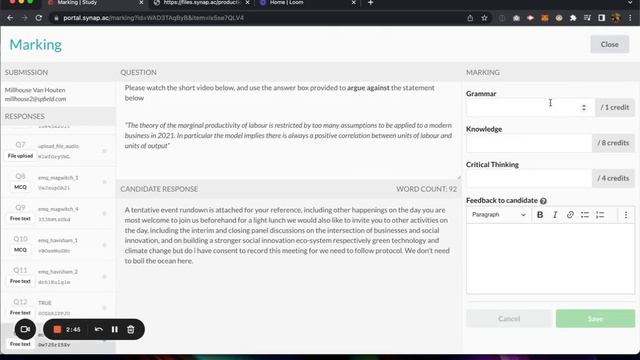The width and height of the screenshot is (640, 360).
Task: Toggle the Loom camera bubble
Action: pyautogui.click(x=25, y=329)
